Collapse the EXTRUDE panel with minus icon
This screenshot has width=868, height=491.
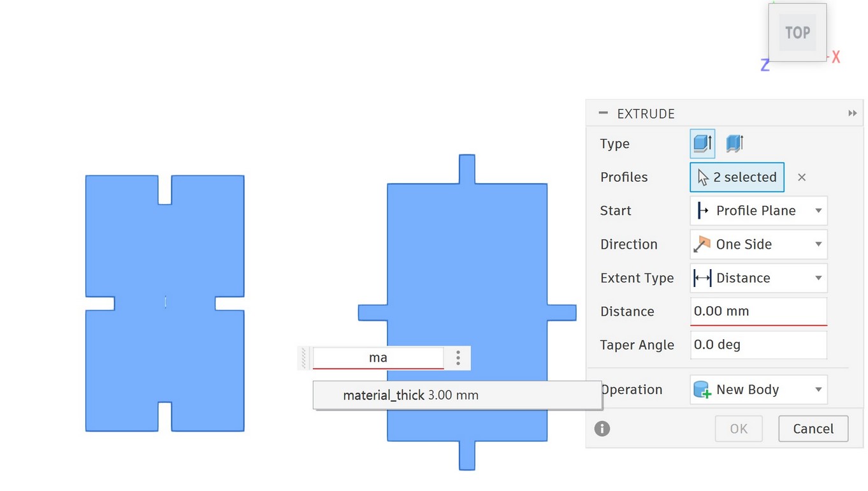point(603,114)
